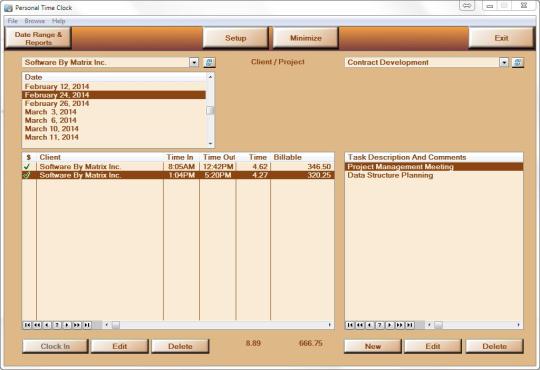Click the task comments horizontal scrollbar thumb

coord(438,325)
